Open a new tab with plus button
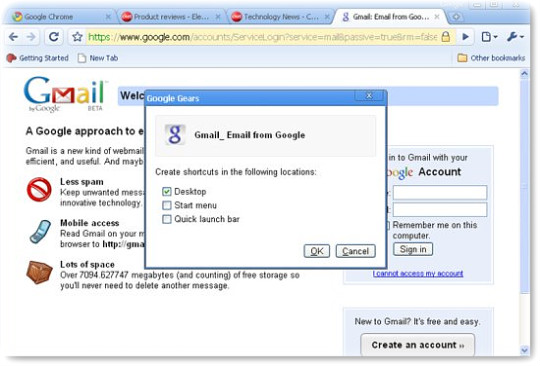540x366 pixels. 456,17
